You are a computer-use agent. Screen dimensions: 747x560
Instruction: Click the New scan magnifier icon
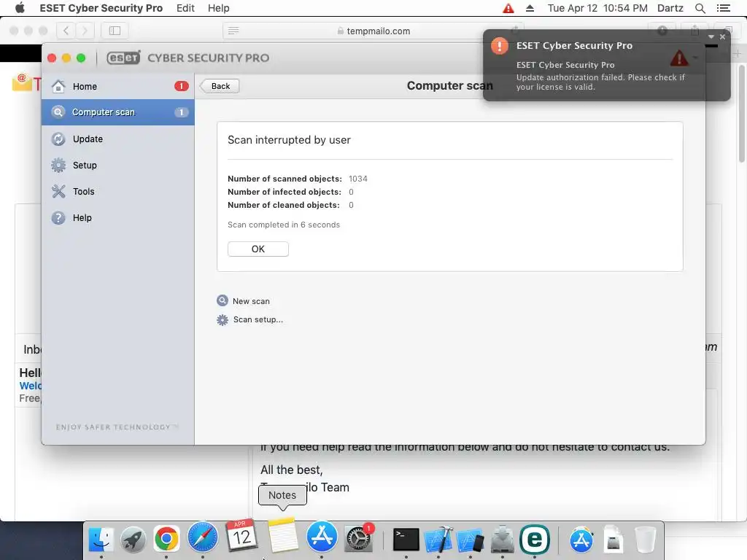coord(222,300)
